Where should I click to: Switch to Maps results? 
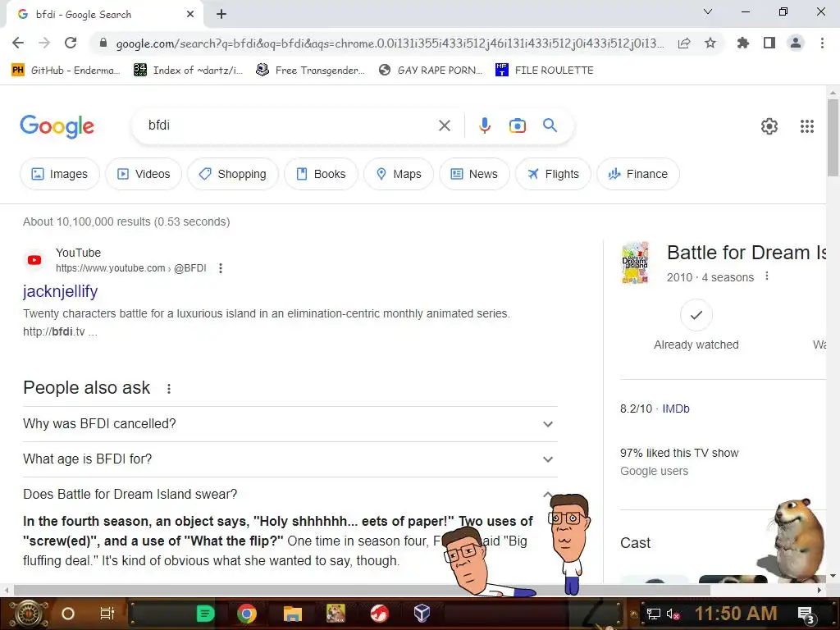(x=399, y=174)
